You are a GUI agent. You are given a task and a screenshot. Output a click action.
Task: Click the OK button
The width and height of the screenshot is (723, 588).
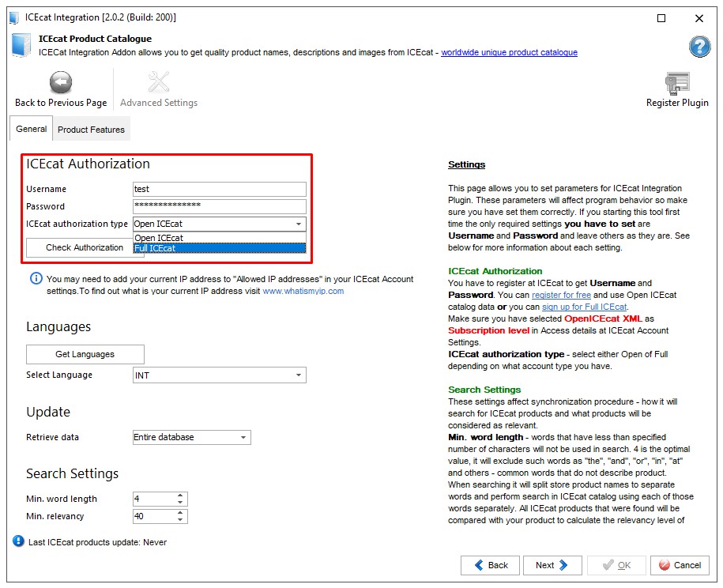[616, 565]
